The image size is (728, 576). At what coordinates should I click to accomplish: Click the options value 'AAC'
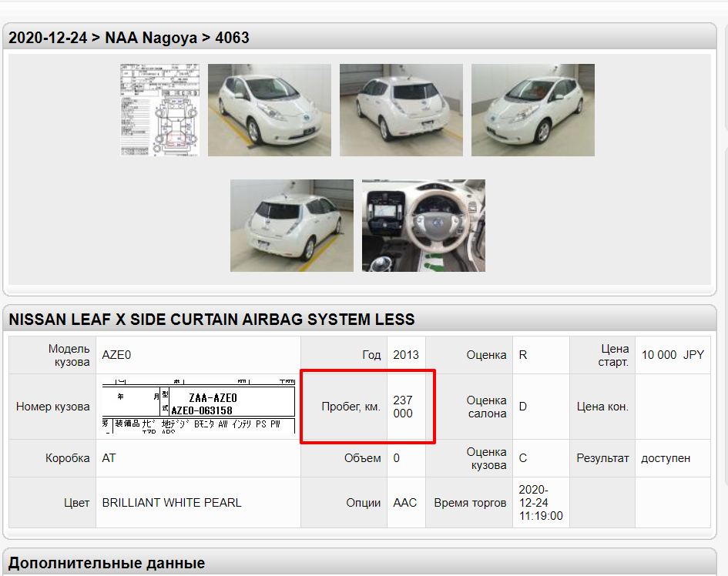click(x=405, y=503)
